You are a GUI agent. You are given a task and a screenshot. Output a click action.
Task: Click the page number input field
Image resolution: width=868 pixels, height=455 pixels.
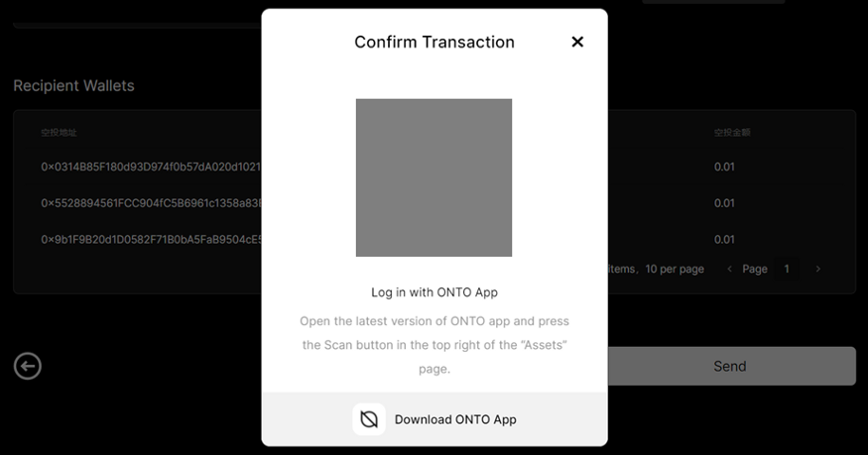pyautogui.click(x=787, y=269)
